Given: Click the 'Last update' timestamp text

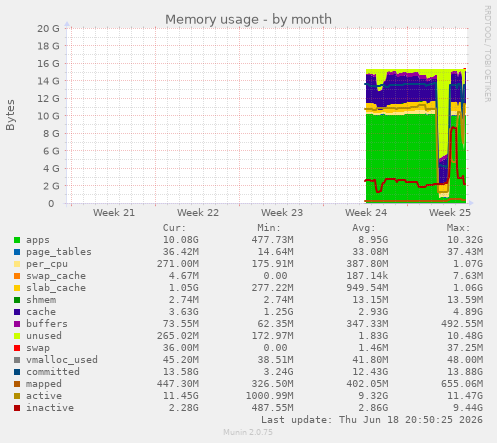Looking at the screenshot, I should pyautogui.click(x=372, y=420).
